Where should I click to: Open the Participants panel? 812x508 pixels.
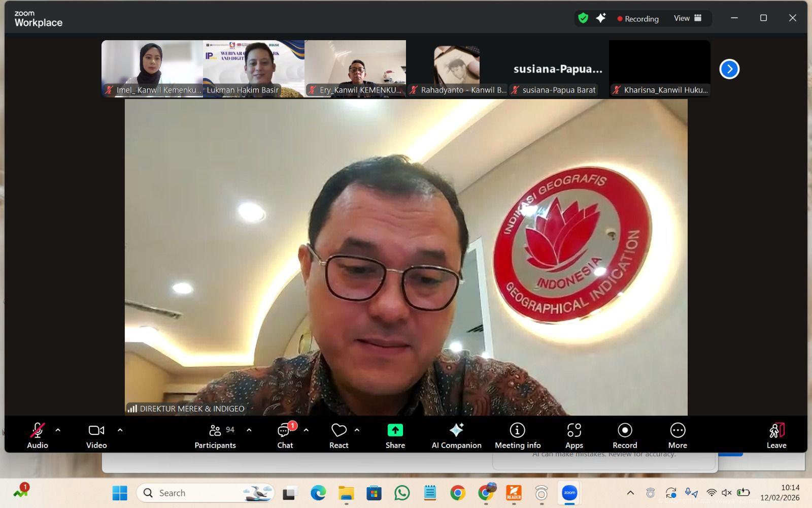[x=215, y=436]
